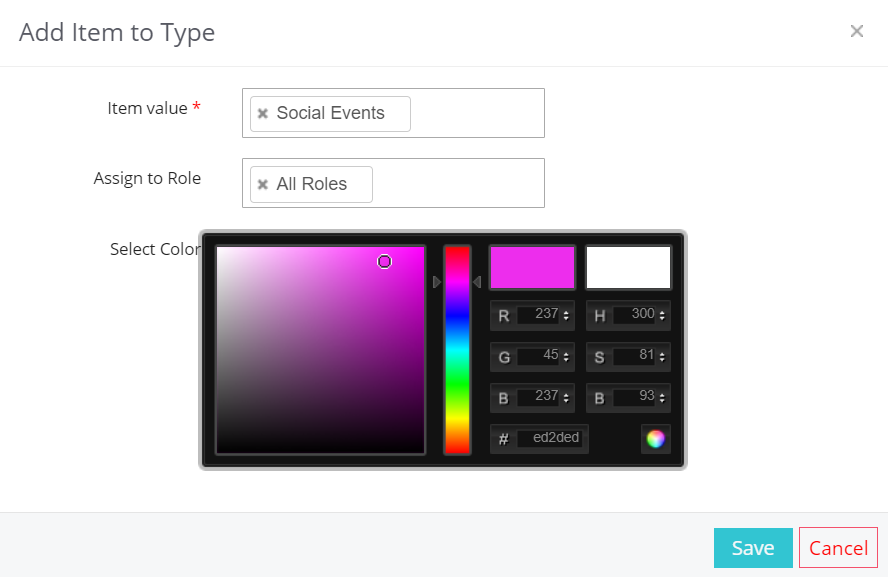Adjust the Saturation value stepper
This screenshot has height=577, width=888.
coord(662,357)
